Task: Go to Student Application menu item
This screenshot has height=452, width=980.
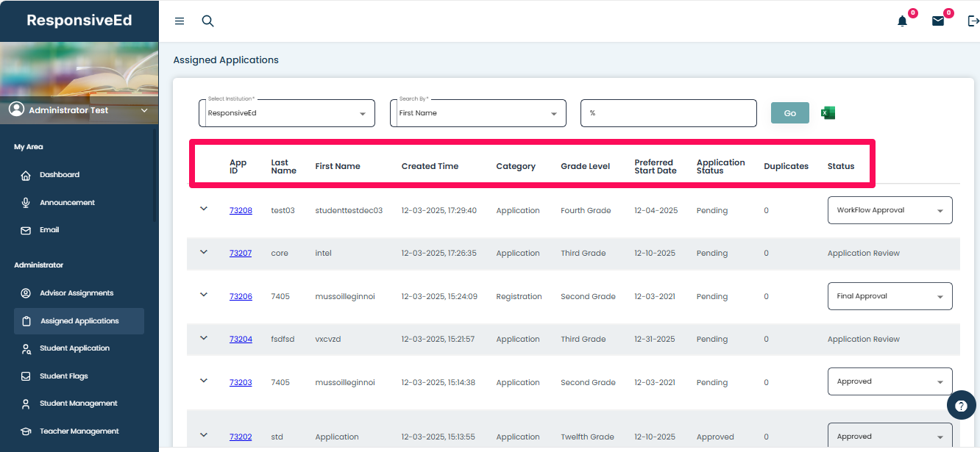Action: tap(74, 348)
